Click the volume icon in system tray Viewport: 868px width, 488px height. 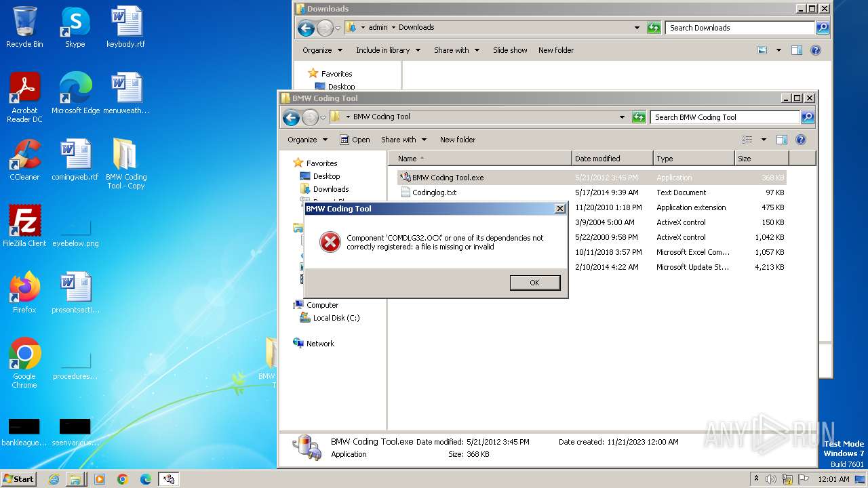[x=771, y=479]
